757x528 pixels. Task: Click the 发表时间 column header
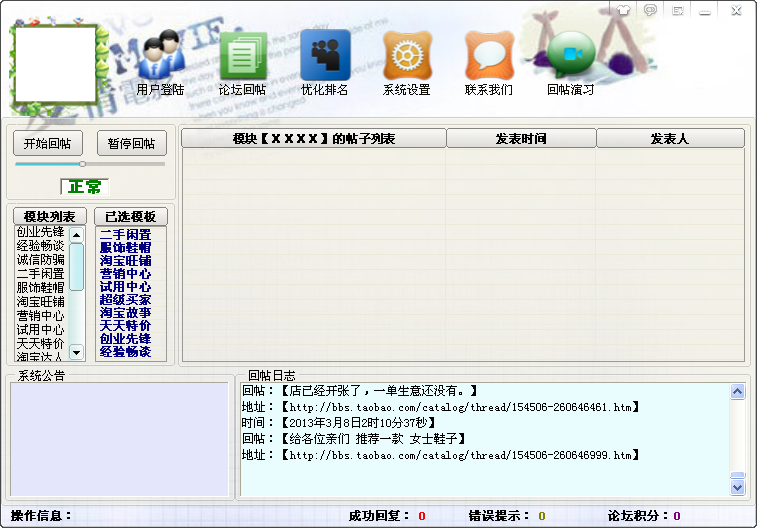tap(521, 139)
